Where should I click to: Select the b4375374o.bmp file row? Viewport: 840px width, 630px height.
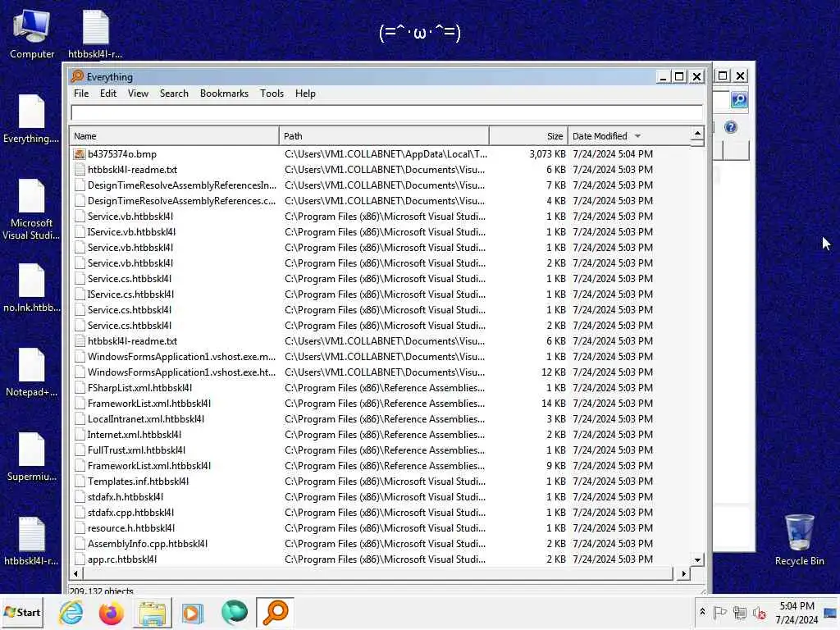coord(381,154)
